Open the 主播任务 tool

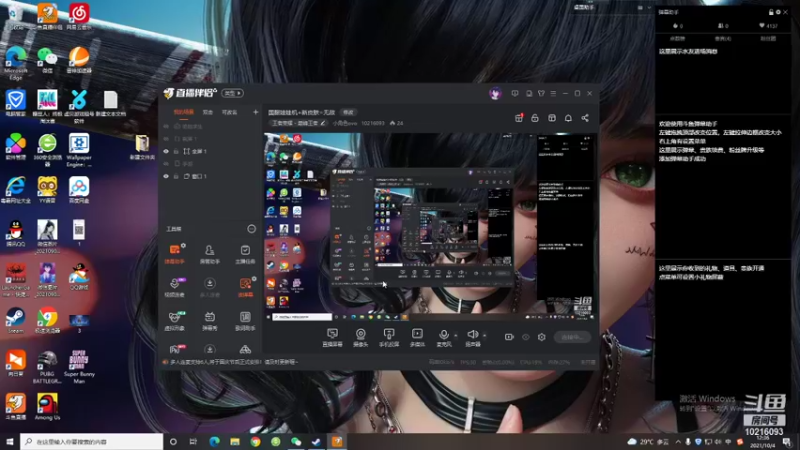[245, 254]
